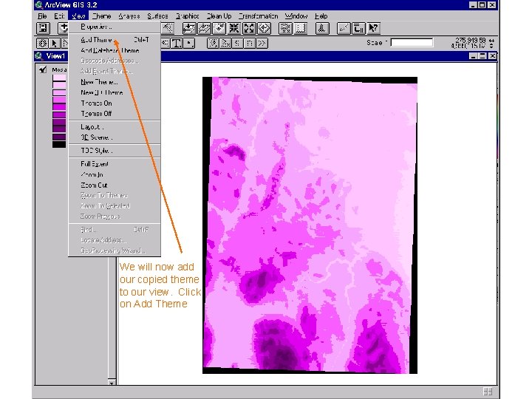Choose Zoom In menu entry

click(x=115, y=174)
